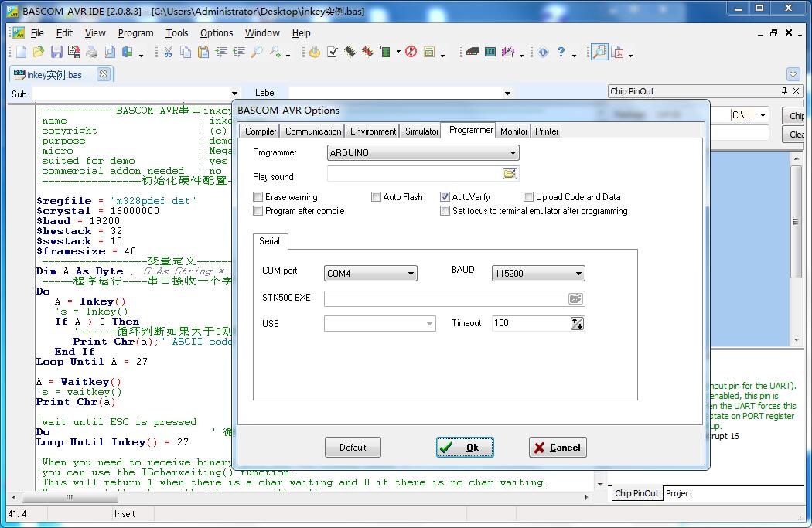
Task: Enable Program after compile checkbox
Action: point(258,211)
